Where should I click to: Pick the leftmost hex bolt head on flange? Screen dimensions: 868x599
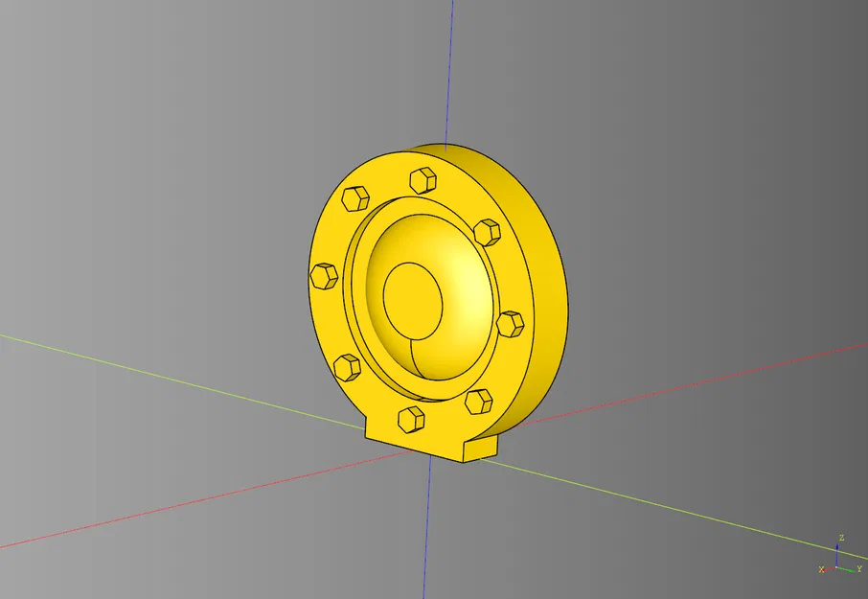pos(324,276)
